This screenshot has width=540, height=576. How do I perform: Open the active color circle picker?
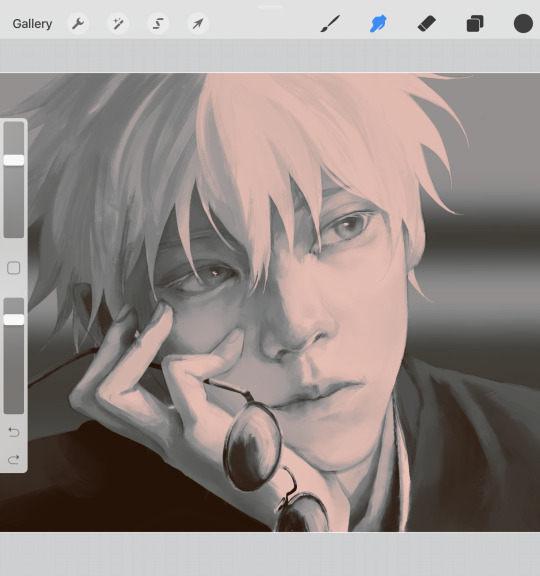pos(523,24)
